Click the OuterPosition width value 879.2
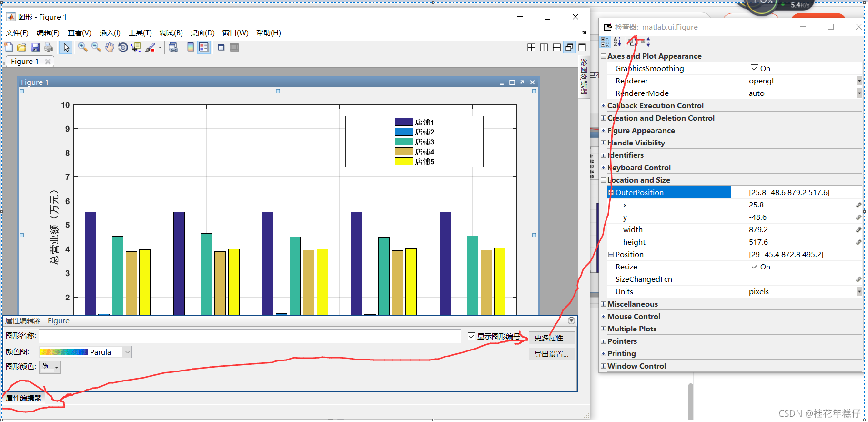The image size is (868, 422). [758, 229]
